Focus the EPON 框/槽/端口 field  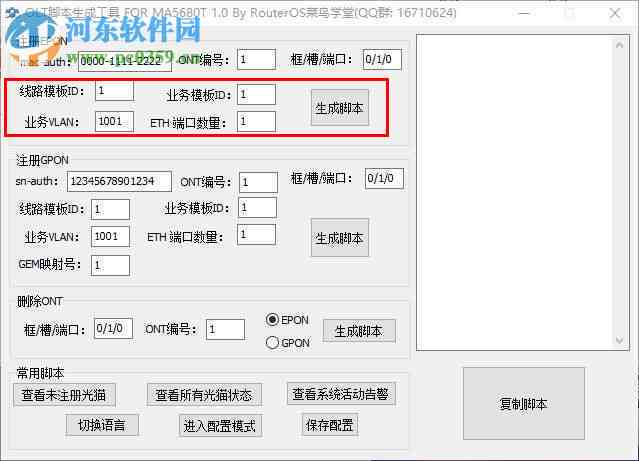[382, 60]
